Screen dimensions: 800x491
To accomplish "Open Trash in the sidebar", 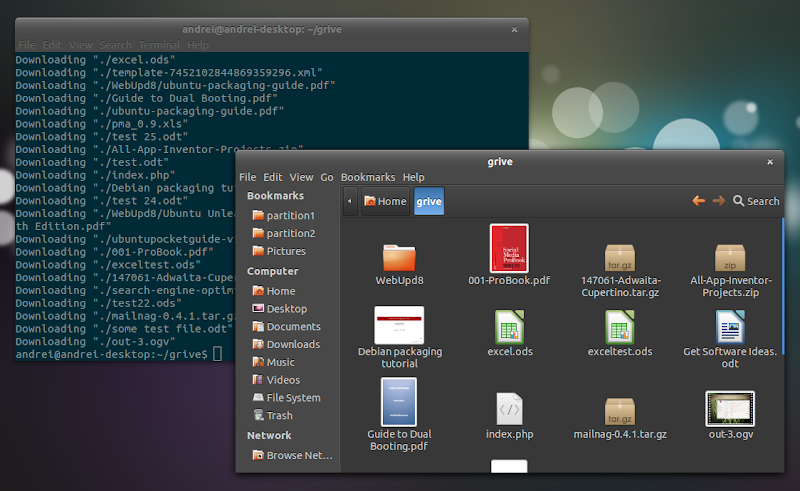I will [x=279, y=415].
